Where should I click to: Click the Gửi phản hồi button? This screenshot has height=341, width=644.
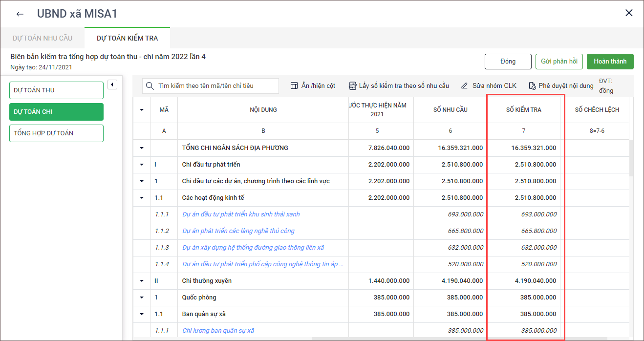click(x=559, y=62)
